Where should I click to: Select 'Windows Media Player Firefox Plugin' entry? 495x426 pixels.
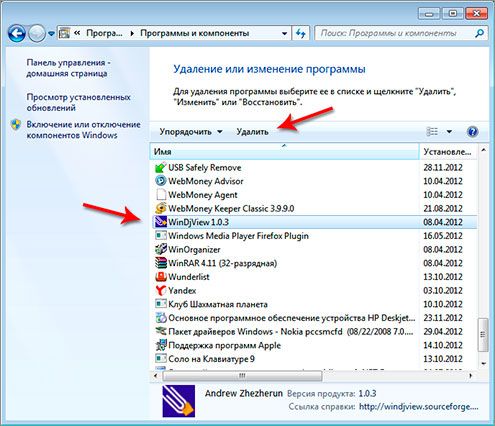point(238,236)
